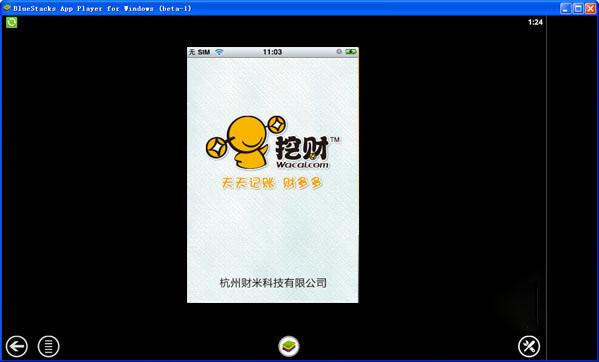Screen dimensions: 599x362
Task: Minimize the BlueStacks window
Action: tap(566, 8)
